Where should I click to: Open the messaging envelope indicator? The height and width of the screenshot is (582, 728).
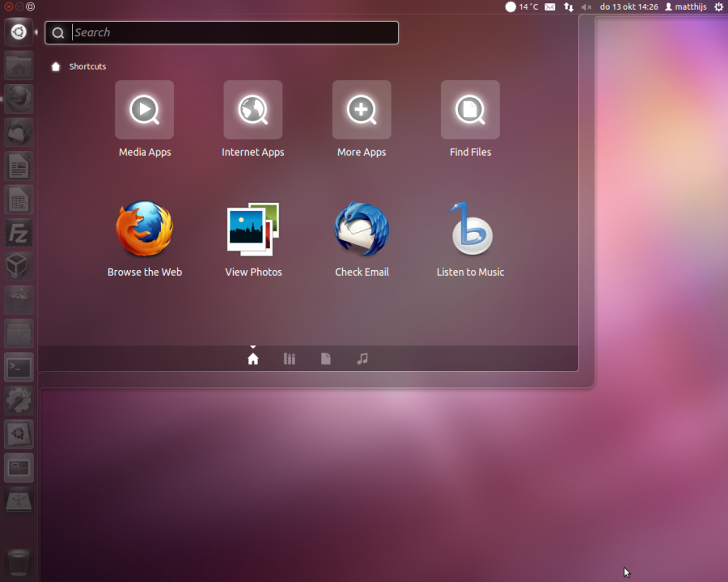click(x=550, y=6)
